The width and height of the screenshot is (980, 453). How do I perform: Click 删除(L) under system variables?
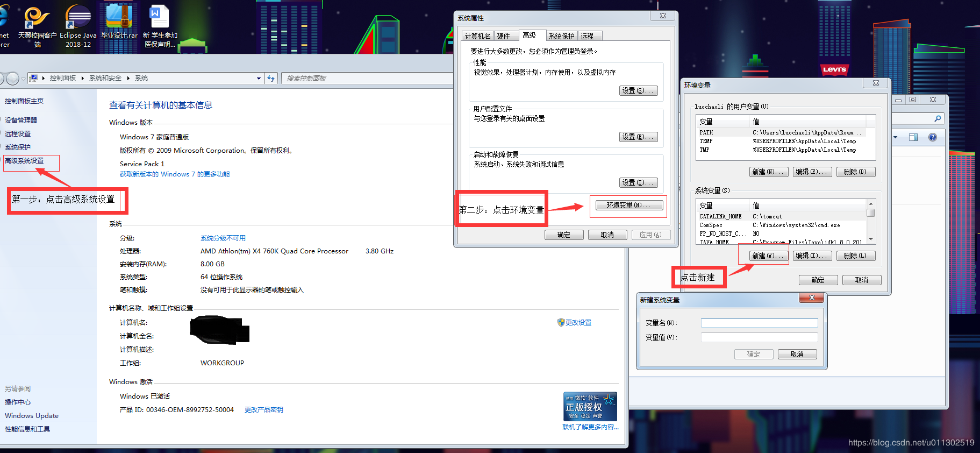pyautogui.click(x=856, y=256)
